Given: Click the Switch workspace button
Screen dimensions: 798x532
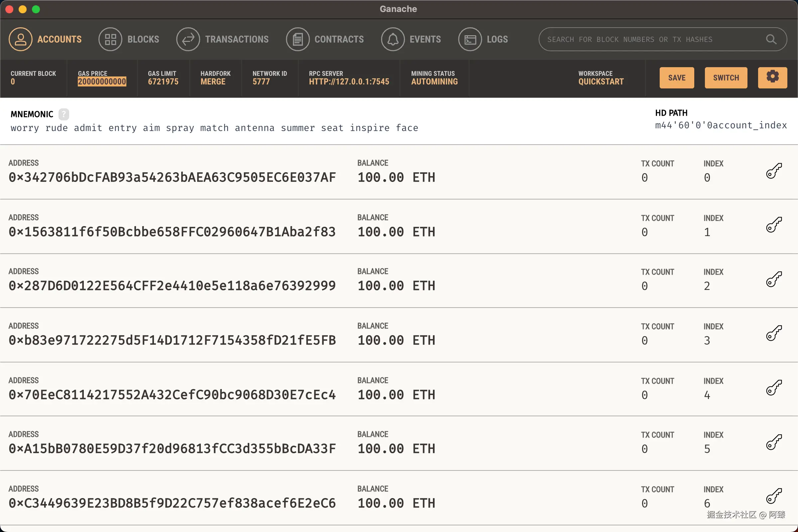Looking at the screenshot, I should pos(726,78).
